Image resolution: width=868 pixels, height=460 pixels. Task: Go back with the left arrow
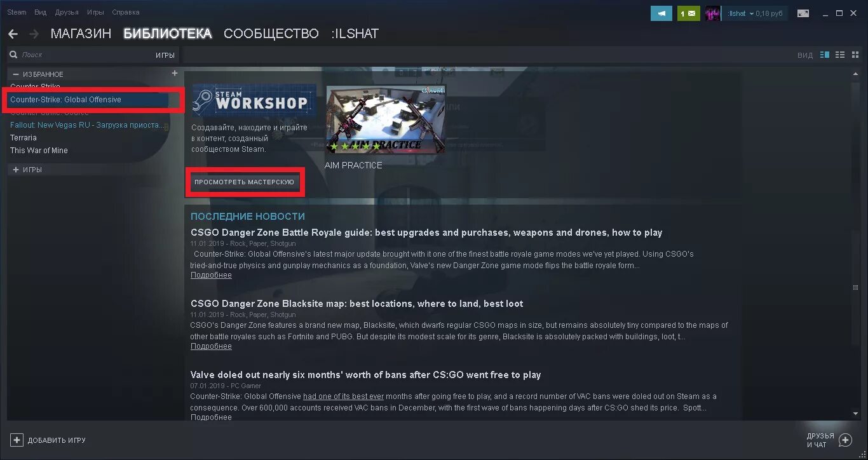tap(13, 34)
